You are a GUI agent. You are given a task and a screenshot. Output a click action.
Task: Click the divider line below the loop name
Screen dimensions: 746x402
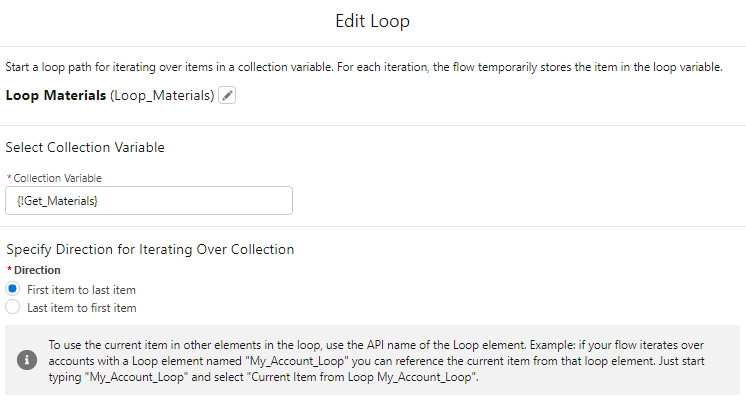pos(373,125)
